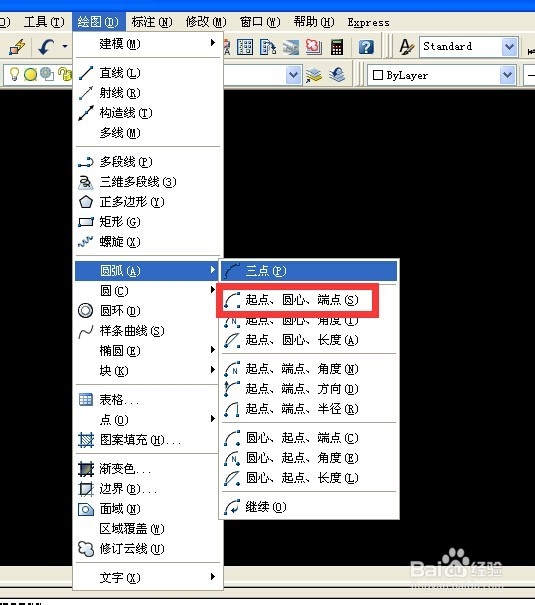
Task: Choose 圆心、起点、角度(E) arc option
Action: point(309,458)
